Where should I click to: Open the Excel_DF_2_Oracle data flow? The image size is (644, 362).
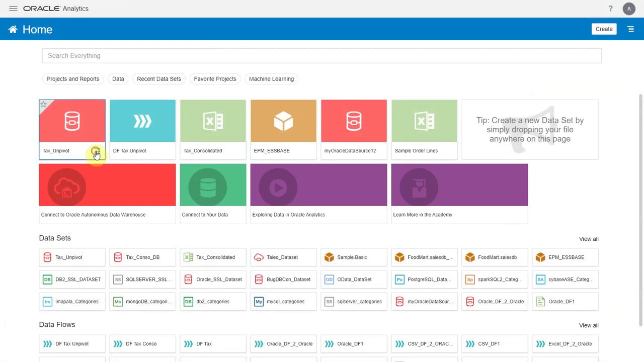click(x=565, y=344)
